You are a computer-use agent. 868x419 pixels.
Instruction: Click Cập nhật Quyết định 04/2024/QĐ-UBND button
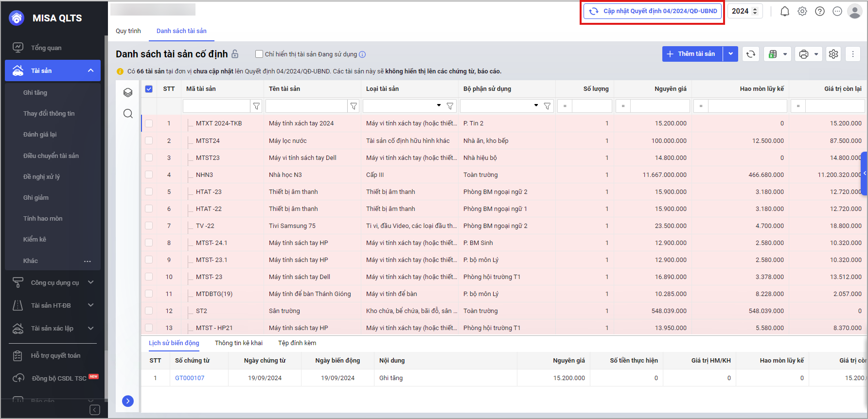tap(653, 11)
